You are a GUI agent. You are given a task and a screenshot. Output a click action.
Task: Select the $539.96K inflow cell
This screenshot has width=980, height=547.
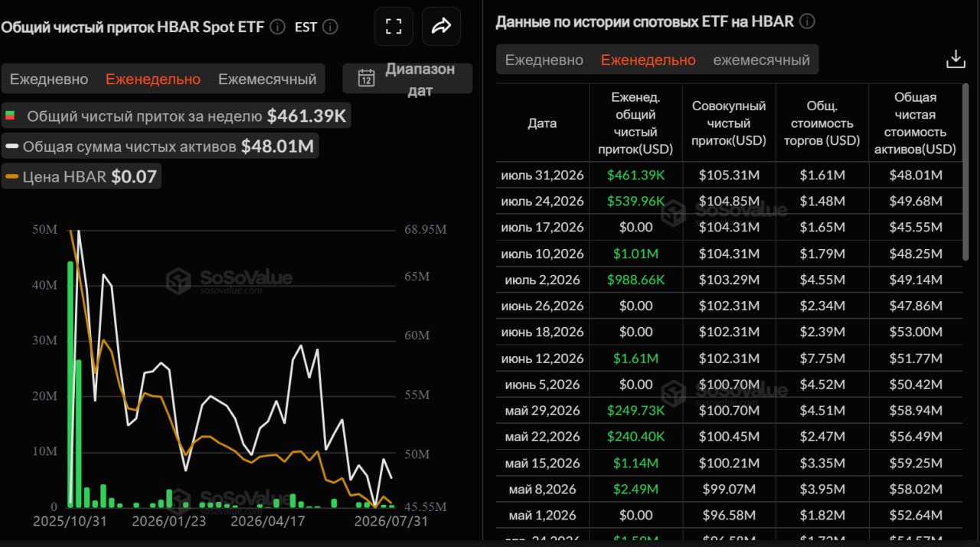[x=635, y=201]
